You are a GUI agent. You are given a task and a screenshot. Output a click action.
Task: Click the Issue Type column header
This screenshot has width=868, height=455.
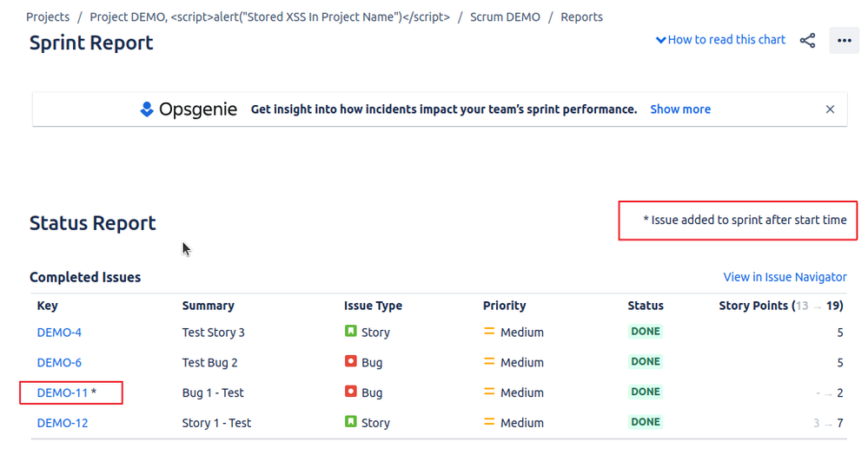pos(373,306)
